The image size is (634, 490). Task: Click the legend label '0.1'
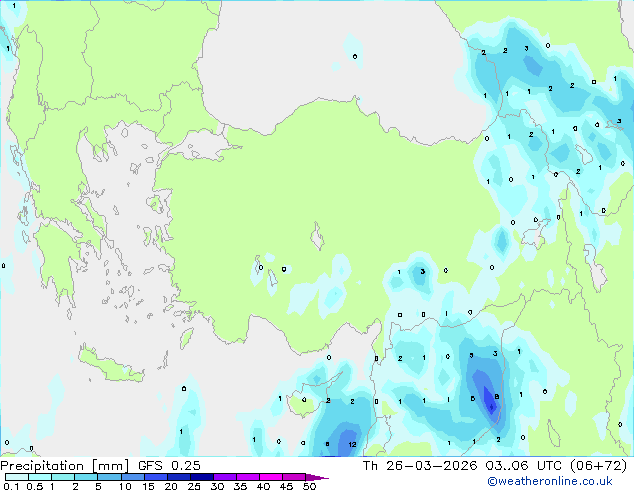pyautogui.click(x=11, y=486)
